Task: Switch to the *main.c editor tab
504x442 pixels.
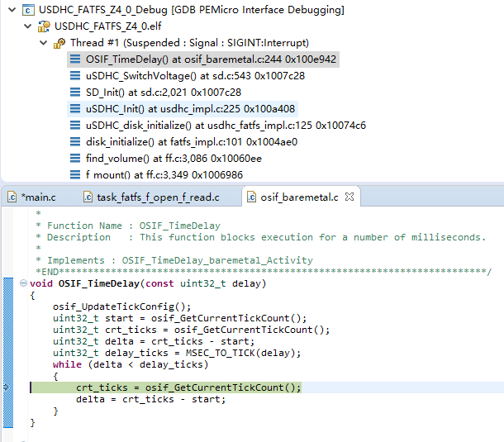Action: (38, 197)
